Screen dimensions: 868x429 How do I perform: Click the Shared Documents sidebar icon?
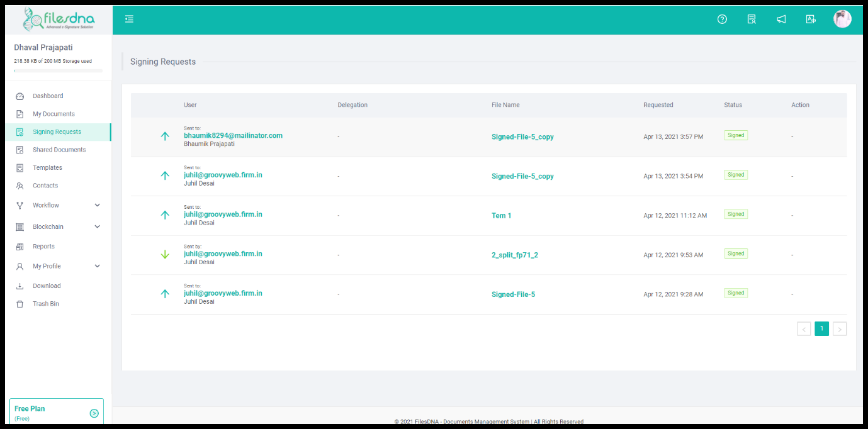[20, 150]
